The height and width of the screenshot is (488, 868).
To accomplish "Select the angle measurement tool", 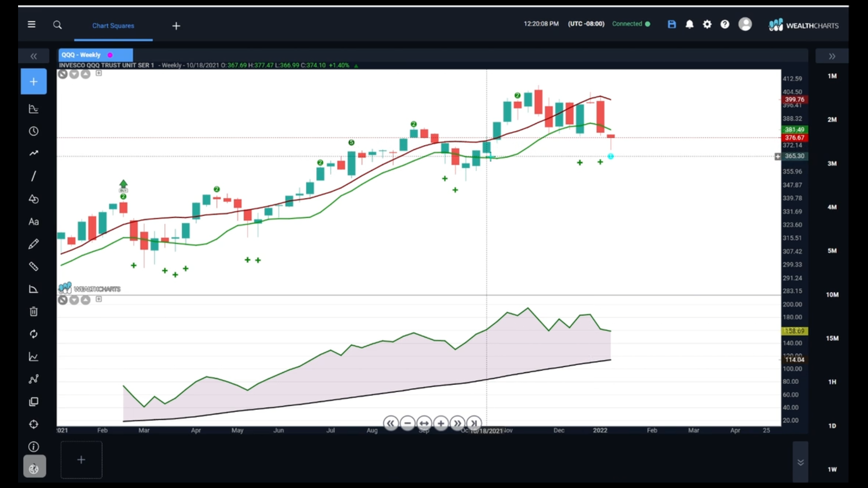I will (33, 289).
